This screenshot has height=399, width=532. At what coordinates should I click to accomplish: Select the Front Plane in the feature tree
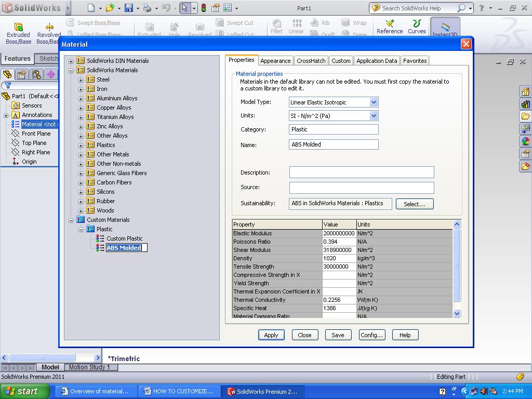(x=36, y=134)
